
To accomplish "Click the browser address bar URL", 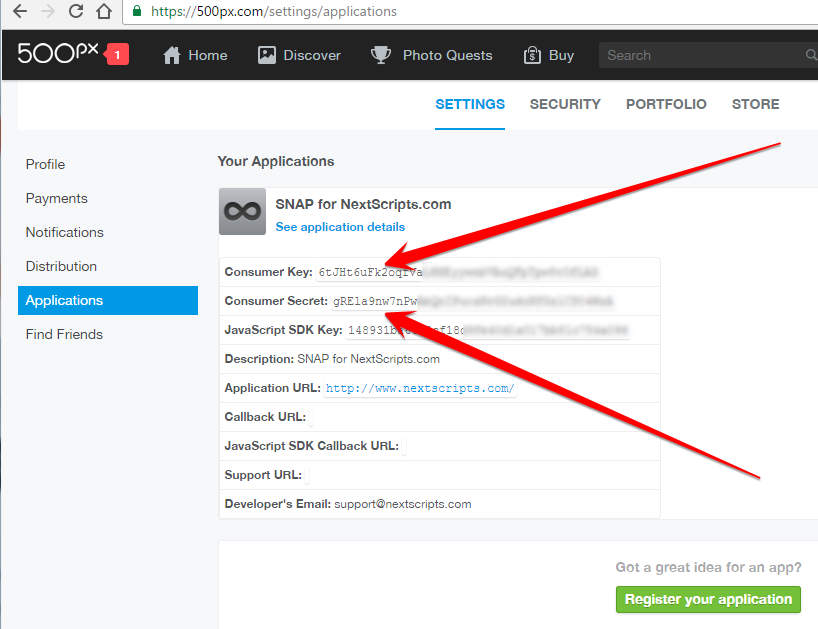I will [x=274, y=11].
